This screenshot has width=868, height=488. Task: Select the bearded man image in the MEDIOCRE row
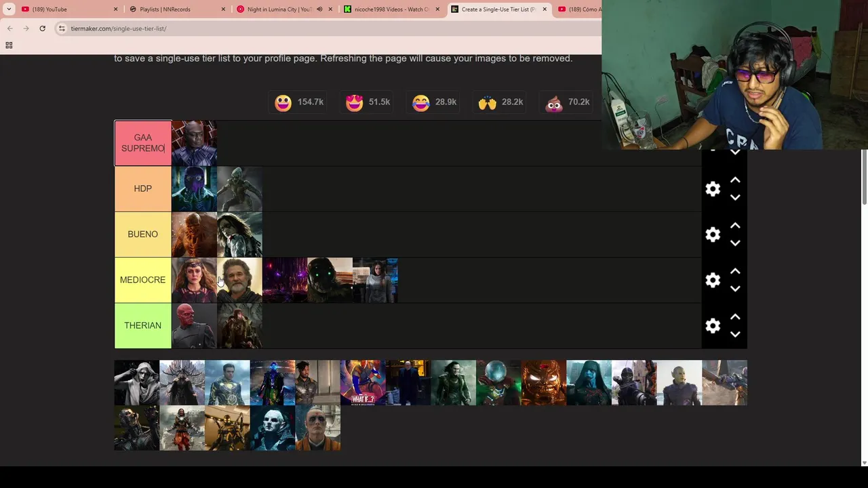pos(239,280)
